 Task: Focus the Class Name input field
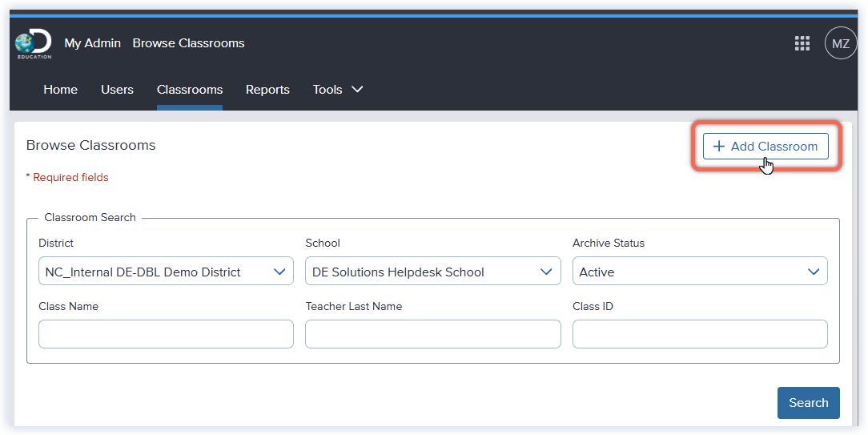166,334
